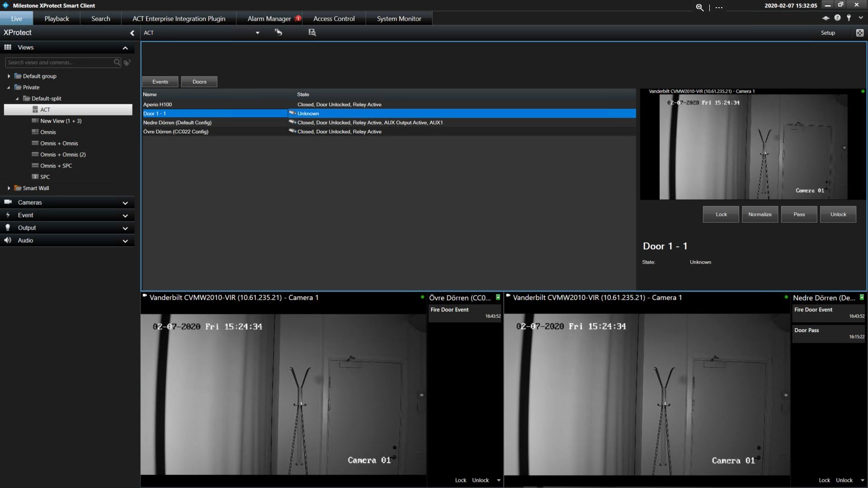Open the System Monitor tab
868x488 pixels.
399,19
